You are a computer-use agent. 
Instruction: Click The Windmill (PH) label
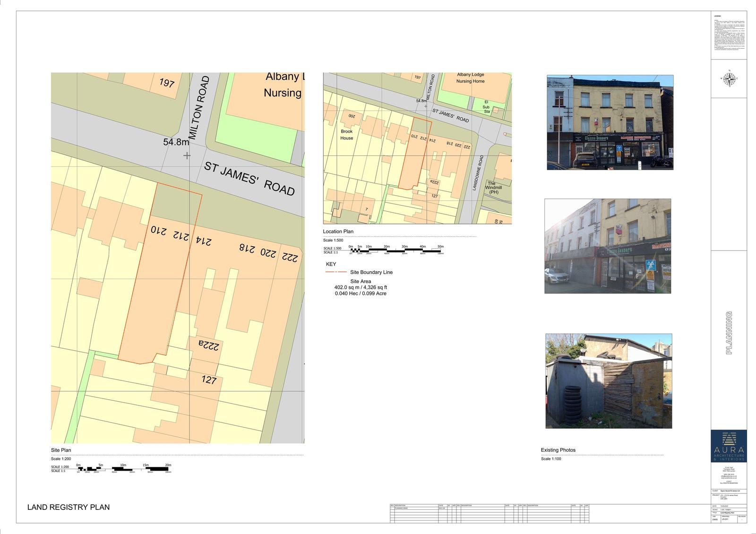(493, 188)
